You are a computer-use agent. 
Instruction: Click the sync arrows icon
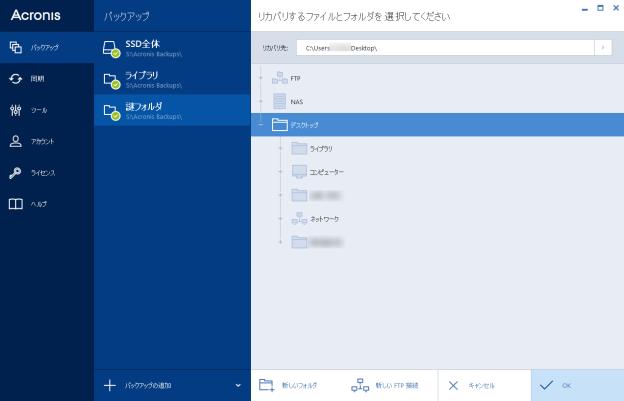(x=16, y=79)
